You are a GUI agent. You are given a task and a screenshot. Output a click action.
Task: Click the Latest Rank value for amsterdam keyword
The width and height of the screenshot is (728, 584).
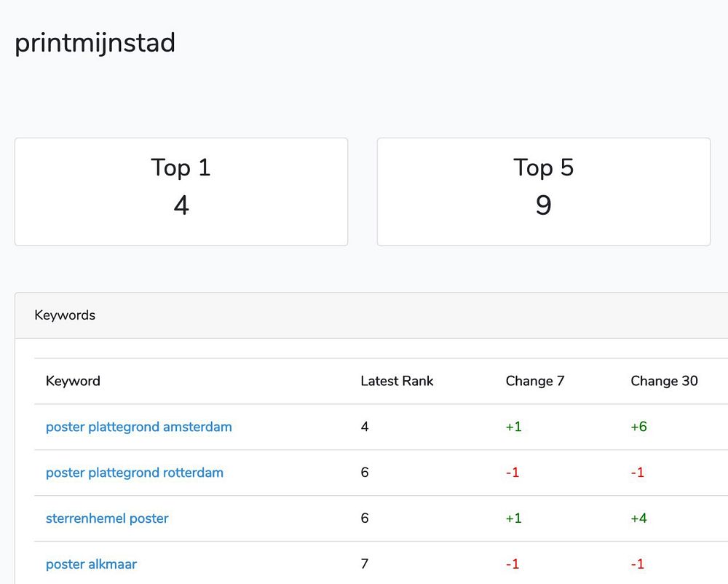[365, 427]
